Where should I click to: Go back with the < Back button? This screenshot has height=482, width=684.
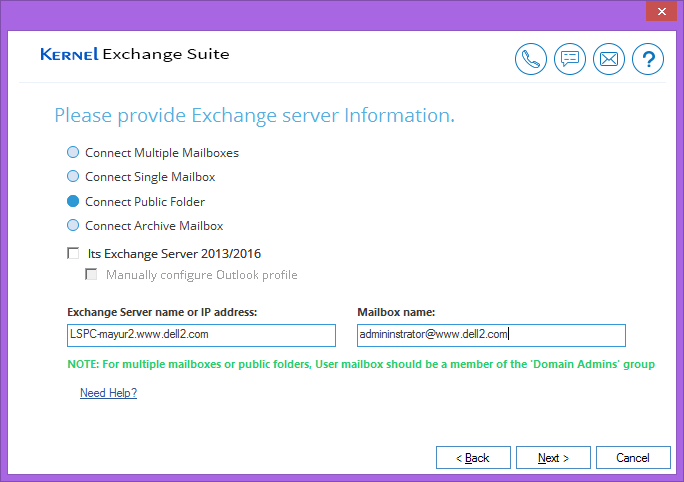(473, 458)
